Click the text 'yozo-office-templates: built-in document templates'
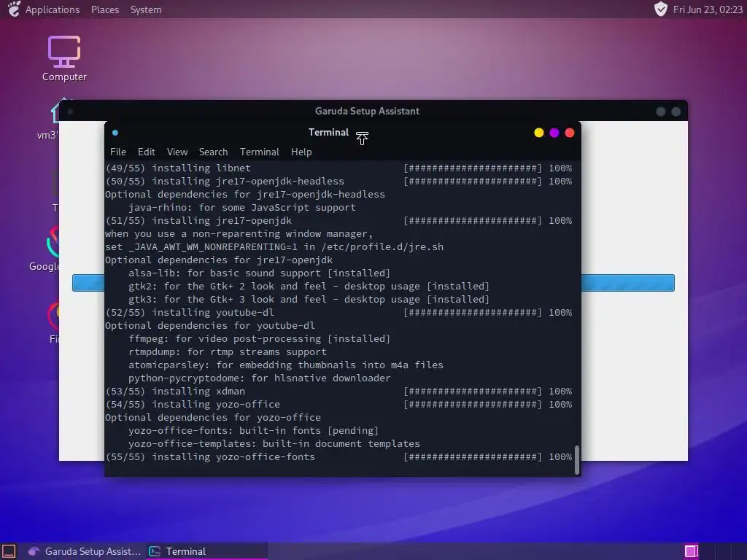The width and height of the screenshot is (747, 560). (x=274, y=443)
